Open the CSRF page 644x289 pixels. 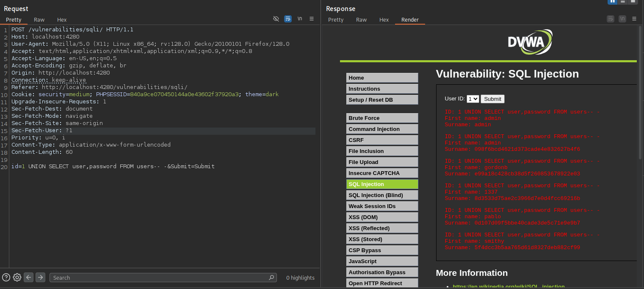tap(382, 140)
